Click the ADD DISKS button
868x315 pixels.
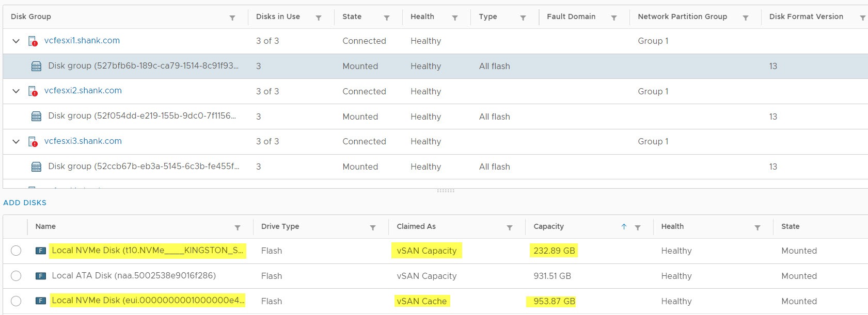pos(25,203)
